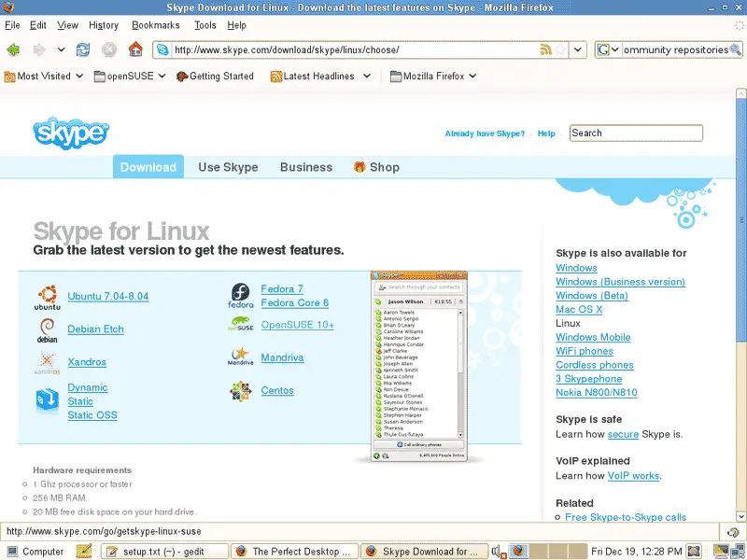This screenshot has height=560, width=747.
Task: Open the Shop tab
Action: click(376, 167)
